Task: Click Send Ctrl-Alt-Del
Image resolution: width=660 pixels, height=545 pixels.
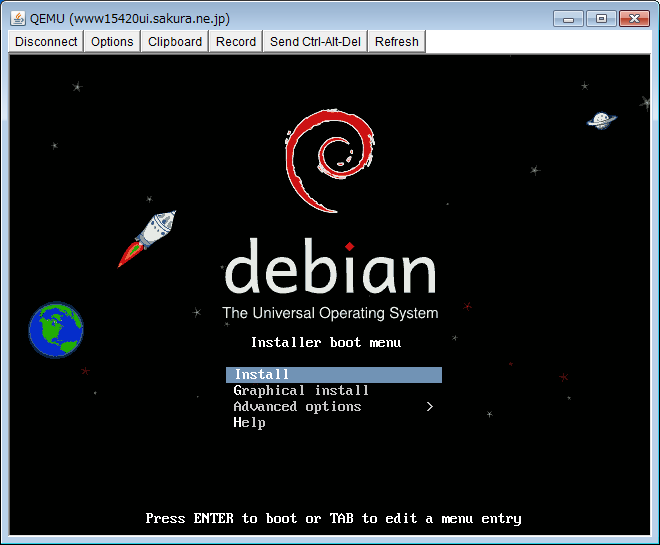Action: click(315, 42)
